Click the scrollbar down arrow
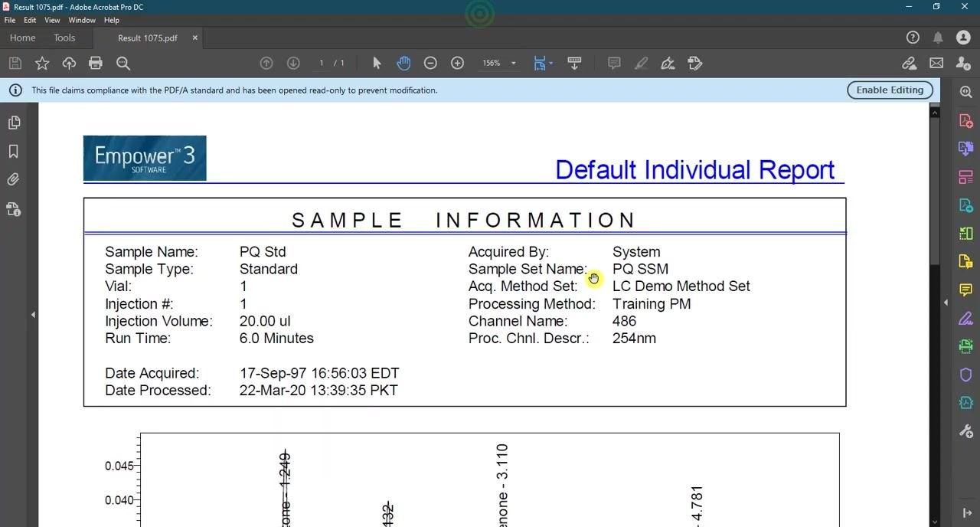The height and width of the screenshot is (527, 980). tap(934, 522)
